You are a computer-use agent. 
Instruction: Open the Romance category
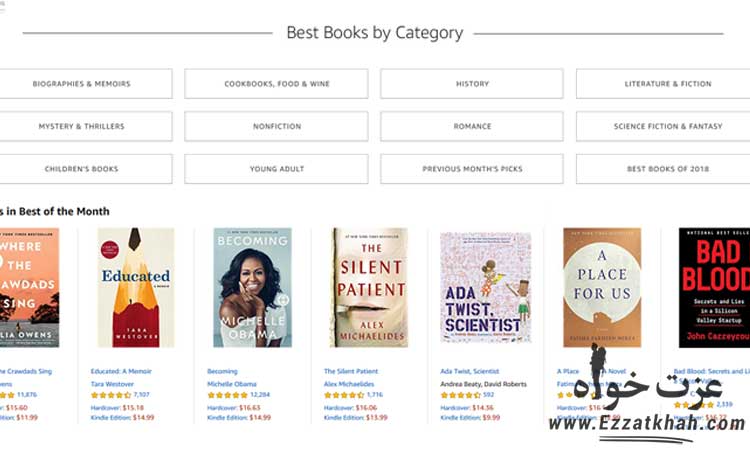[x=472, y=126]
